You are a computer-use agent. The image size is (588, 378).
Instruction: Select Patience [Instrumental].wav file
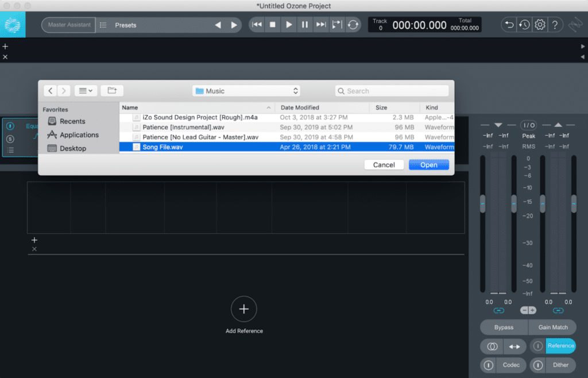pos(287,127)
